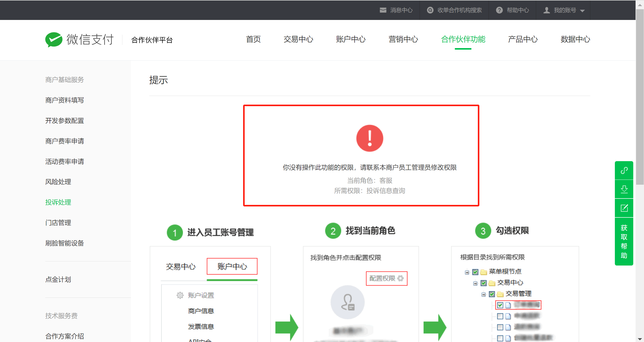This screenshot has width=644, height=342.
Task: Switch to the 账户中心 top navigation item
Action: 351,39
